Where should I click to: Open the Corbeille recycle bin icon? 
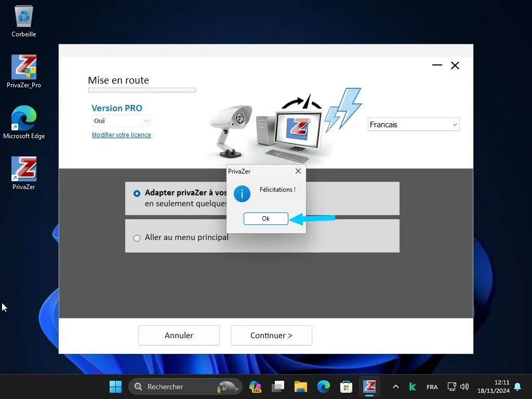24,21
